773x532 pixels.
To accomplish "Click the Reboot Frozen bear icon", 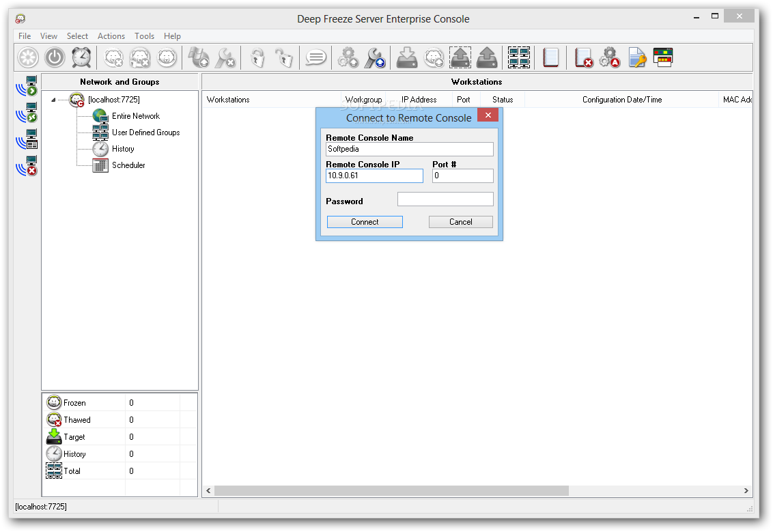I will pyautogui.click(x=167, y=57).
